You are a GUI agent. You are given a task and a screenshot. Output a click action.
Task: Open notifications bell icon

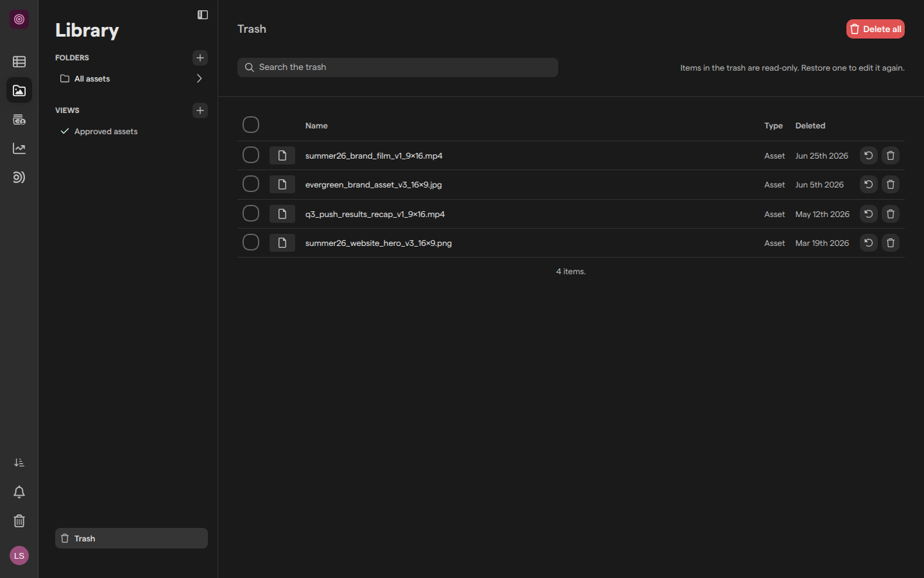point(19,492)
